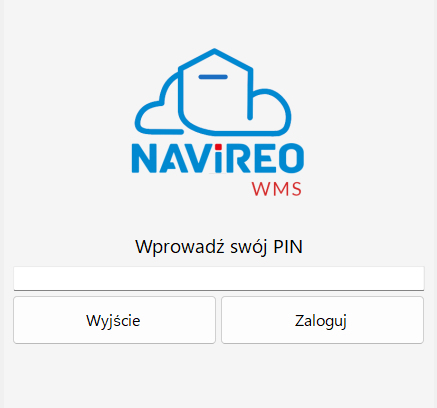Click the right cloud lobe of the logo

pyautogui.click(x=270, y=110)
